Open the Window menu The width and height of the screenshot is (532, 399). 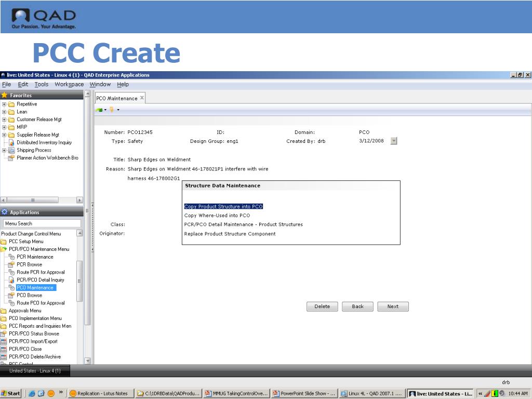pyautogui.click(x=100, y=84)
